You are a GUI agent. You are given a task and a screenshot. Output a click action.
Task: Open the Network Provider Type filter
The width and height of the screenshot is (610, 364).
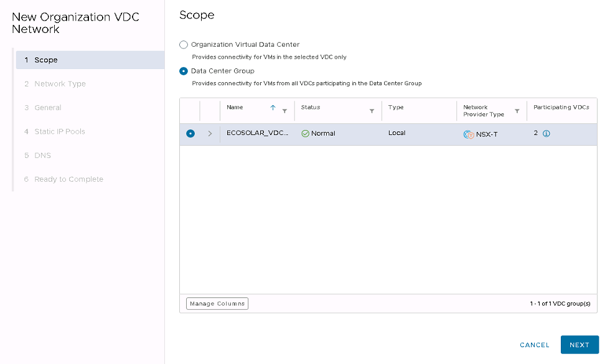tap(517, 111)
